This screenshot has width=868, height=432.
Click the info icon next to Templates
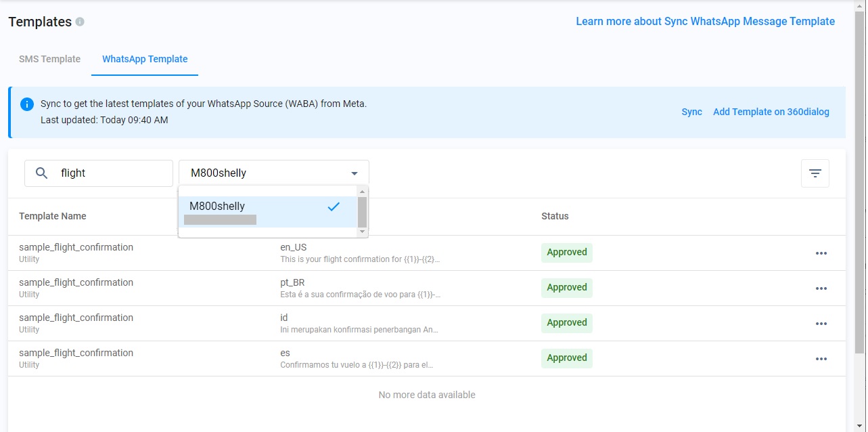point(80,22)
